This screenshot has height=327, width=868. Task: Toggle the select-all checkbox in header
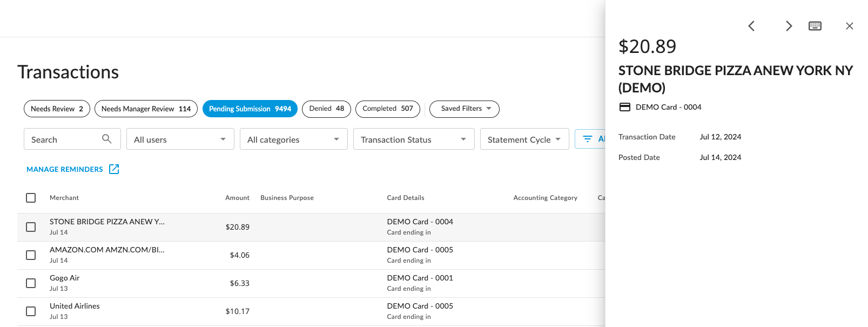coord(31,198)
